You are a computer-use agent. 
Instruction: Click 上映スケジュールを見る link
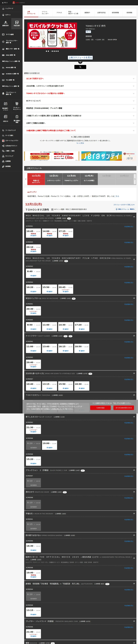80,58
